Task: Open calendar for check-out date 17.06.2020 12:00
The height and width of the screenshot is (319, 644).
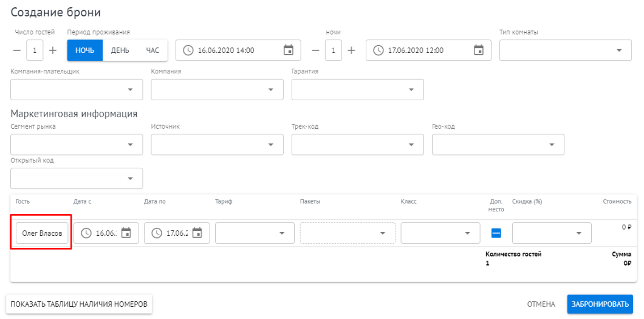Action: [478, 50]
